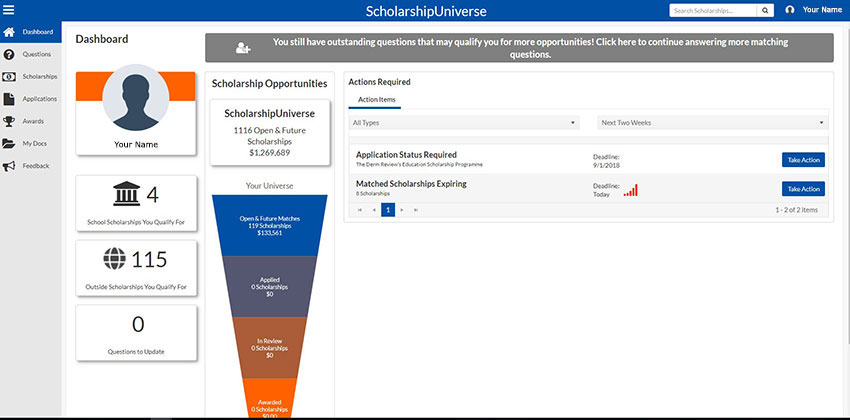This screenshot has width=850, height=420.
Task: Click the '1 - 2 of 2 items' text
Action: tap(796, 210)
